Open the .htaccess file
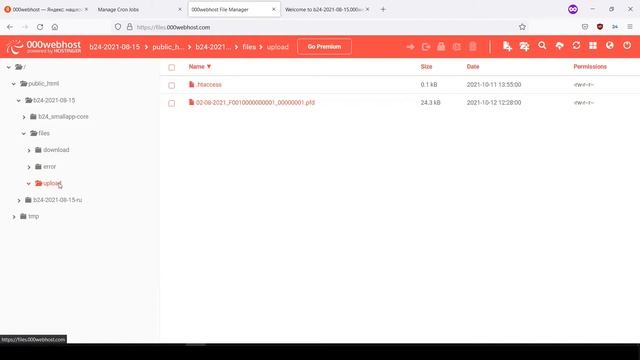This screenshot has height=360, width=640. pyautogui.click(x=209, y=84)
